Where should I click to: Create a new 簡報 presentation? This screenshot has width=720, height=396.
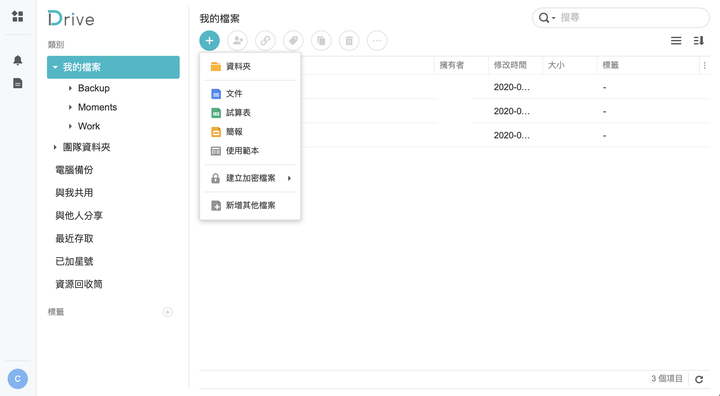(250, 132)
